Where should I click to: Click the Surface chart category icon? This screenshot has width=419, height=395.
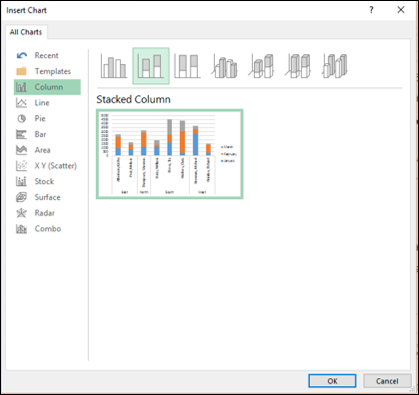[x=22, y=197]
